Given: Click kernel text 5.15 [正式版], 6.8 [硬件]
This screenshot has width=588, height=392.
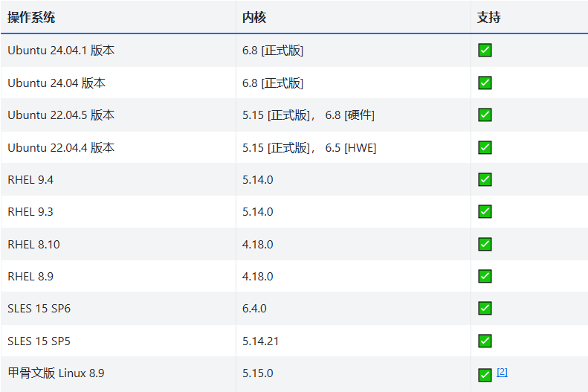Looking at the screenshot, I should [308, 115].
